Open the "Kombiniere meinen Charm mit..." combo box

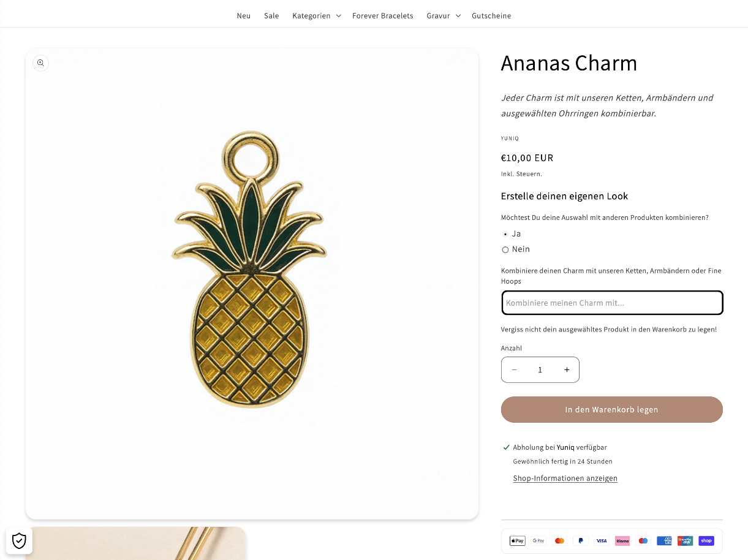(x=612, y=303)
